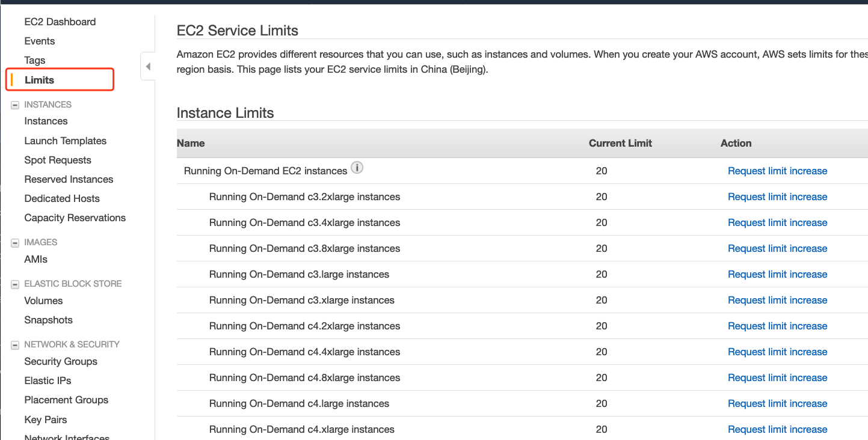This screenshot has width=868, height=440.
Task: Navigate to Dedicated Hosts
Action: coord(62,198)
